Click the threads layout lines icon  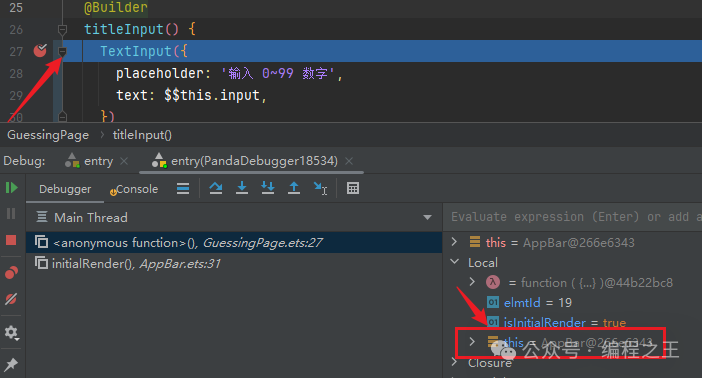[x=183, y=188]
